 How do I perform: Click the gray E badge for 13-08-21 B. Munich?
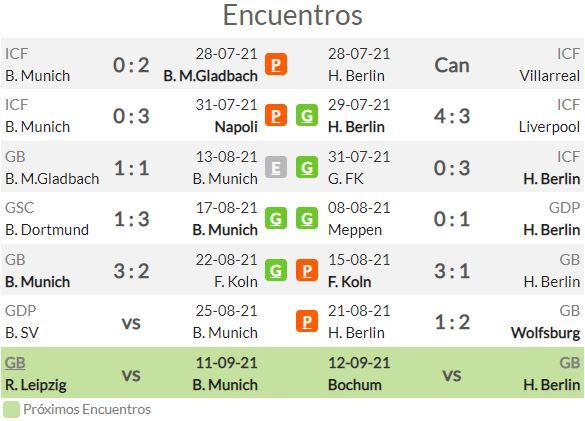coord(276,167)
